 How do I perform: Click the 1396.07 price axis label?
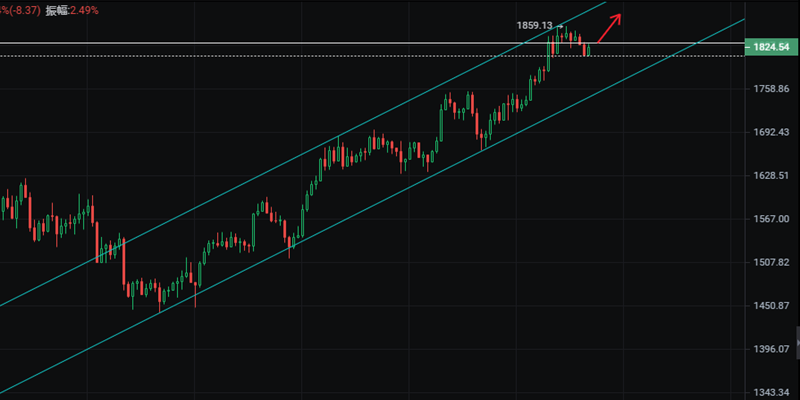[x=771, y=349]
